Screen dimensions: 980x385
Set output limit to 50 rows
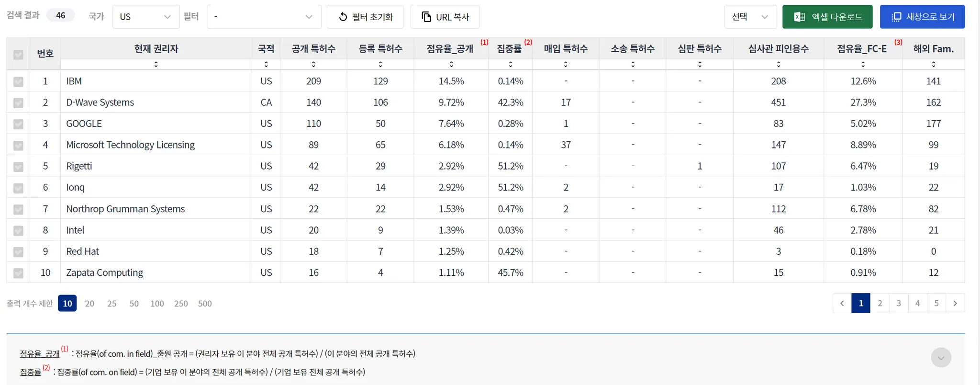134,304
